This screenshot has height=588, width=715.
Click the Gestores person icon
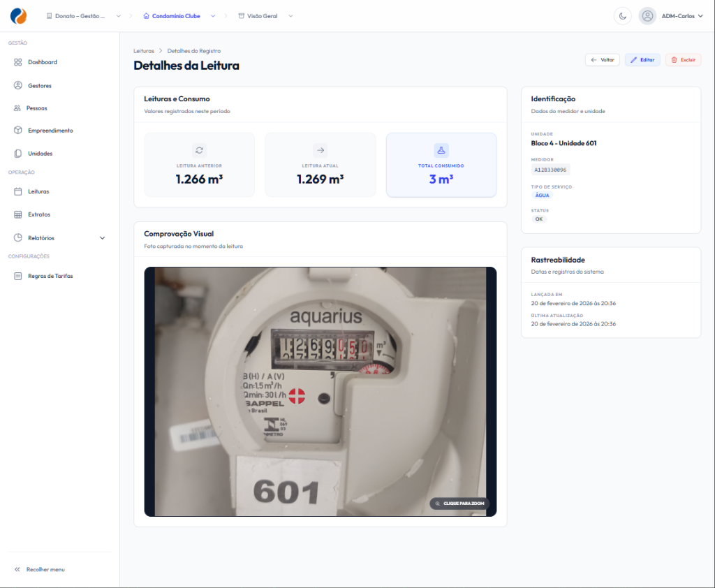[x=17, y=85]
